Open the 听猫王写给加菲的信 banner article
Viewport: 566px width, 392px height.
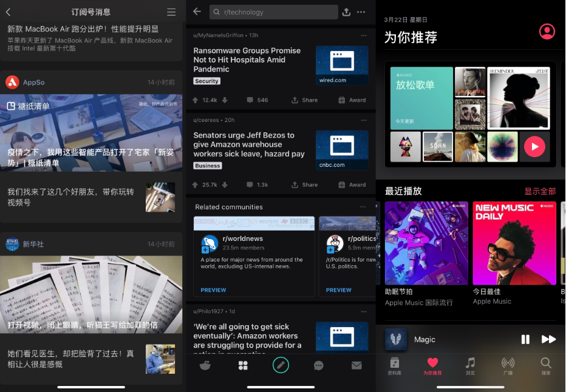click(91, 294)
